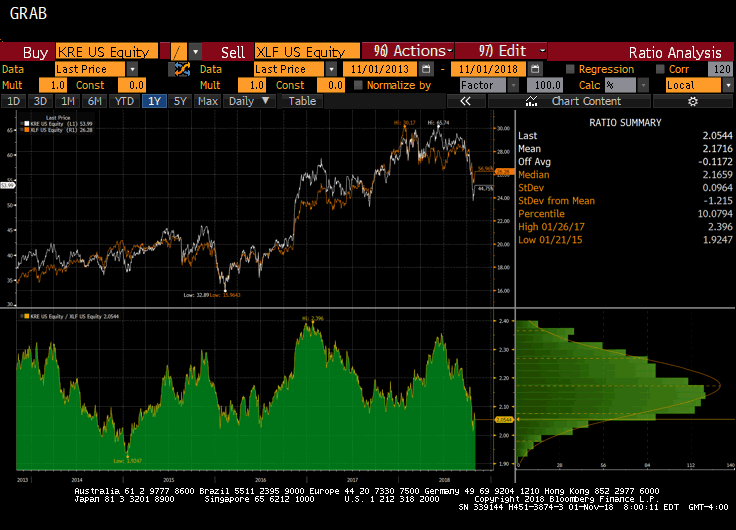Select the 1D range tab

click(x=14, y=101)
